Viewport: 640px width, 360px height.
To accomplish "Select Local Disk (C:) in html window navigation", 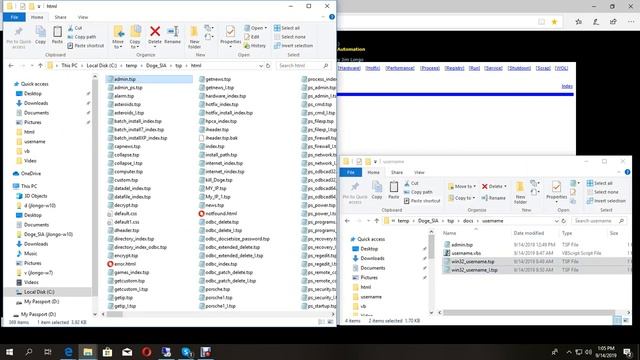I will [39, 292].
